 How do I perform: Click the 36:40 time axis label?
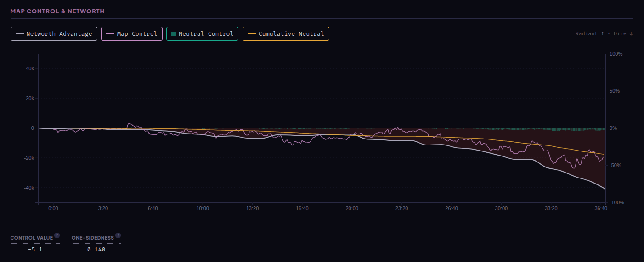tap(601, 208)
